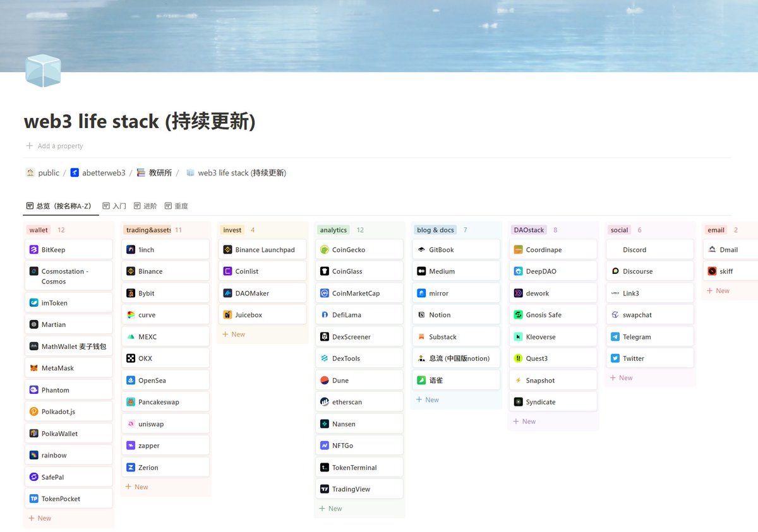Screen dimensions: 758x532
Task: Open the Kleoverse card
Action: (x=553, y=337)
